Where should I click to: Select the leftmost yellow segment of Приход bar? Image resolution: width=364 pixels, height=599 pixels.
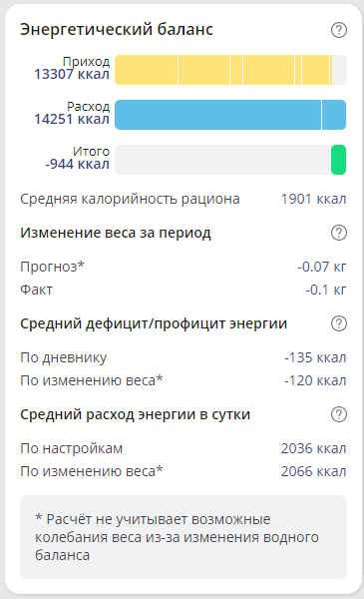(x=147, y=70)
